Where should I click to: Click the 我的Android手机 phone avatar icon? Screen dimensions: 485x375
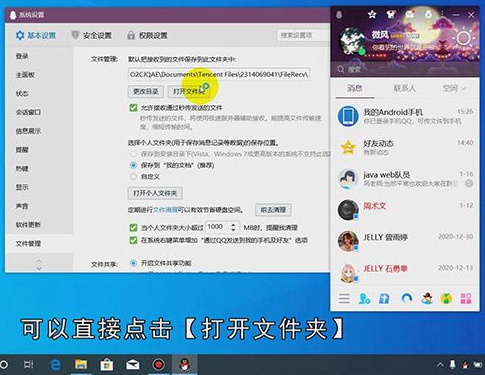[348, 116]
